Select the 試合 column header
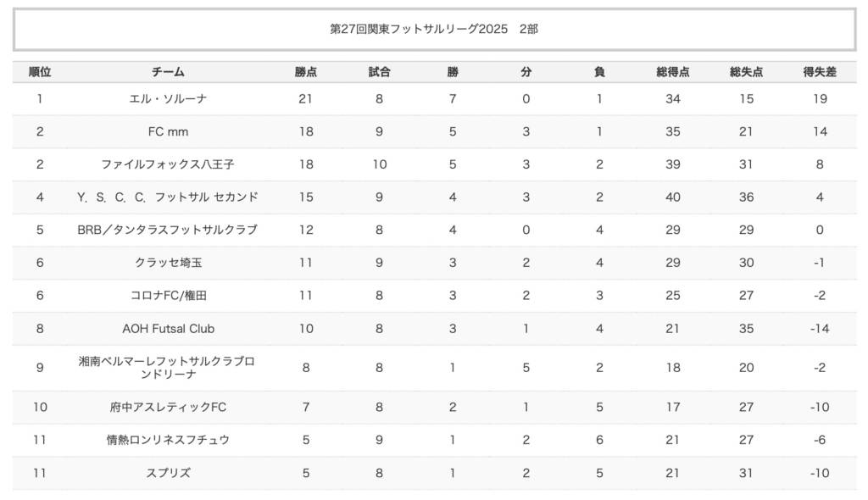Viewport: 868px width, 500px height. (x=379, y=72)
